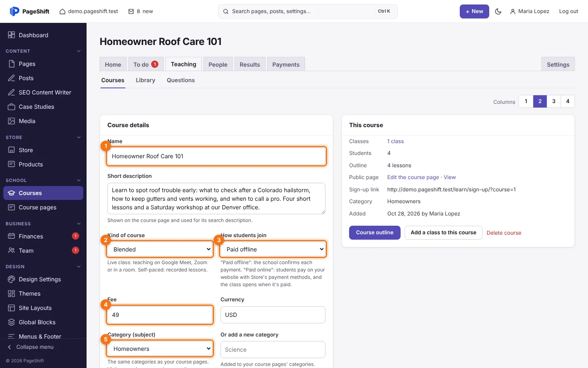
Task: Click the Pages icon in sidebar
Action: (x=11, y=64)
